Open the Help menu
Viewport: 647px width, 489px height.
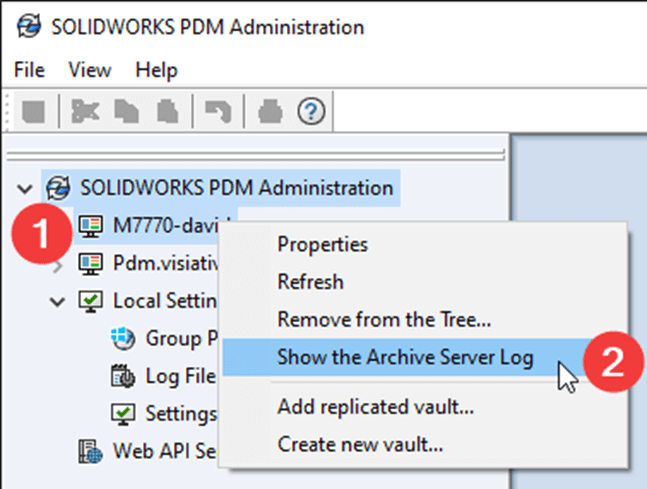(x=156, y=69)
